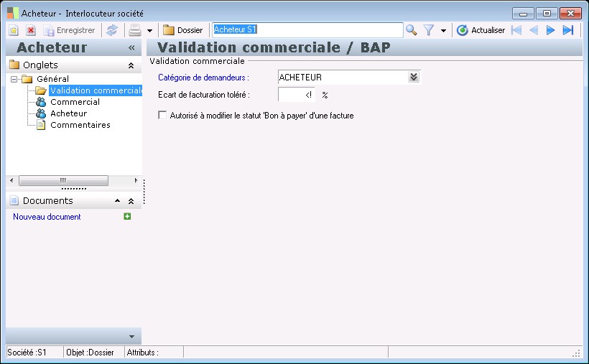This screenshot has height=364, width=589.
Task: Select the Acheteur tree item
Action: click(x=69, y=113)
